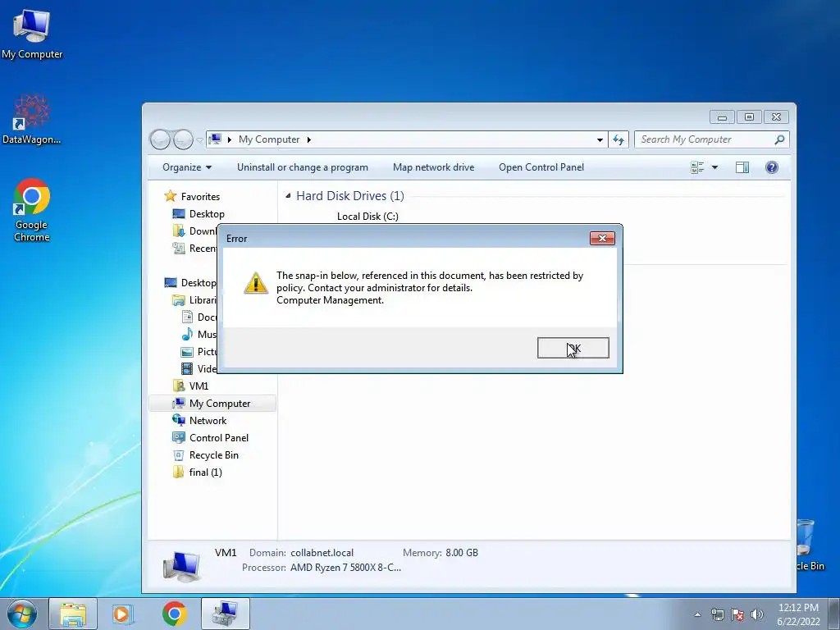Select Local Disk (C:)
840x630 pixels.
(367, 217)
